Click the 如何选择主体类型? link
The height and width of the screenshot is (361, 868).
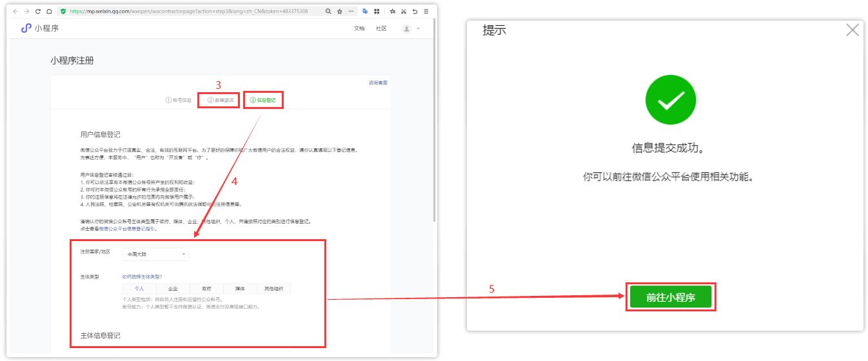click(x=142, y=277)
